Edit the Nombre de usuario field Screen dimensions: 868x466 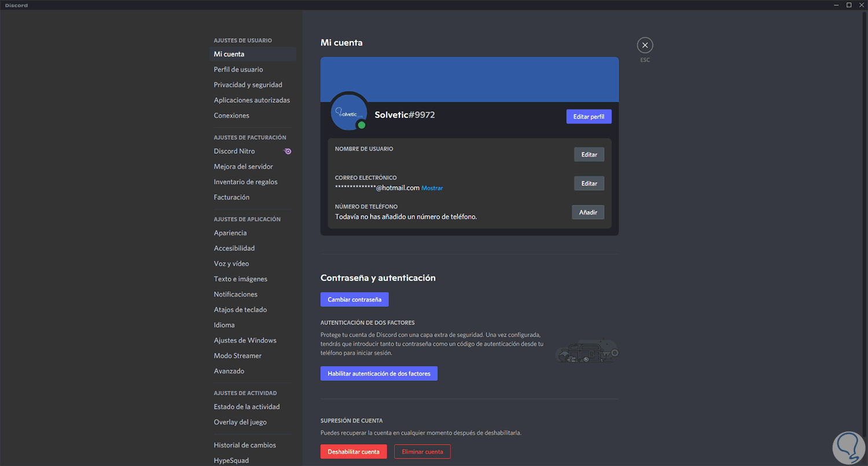click(x=589, y=154)
